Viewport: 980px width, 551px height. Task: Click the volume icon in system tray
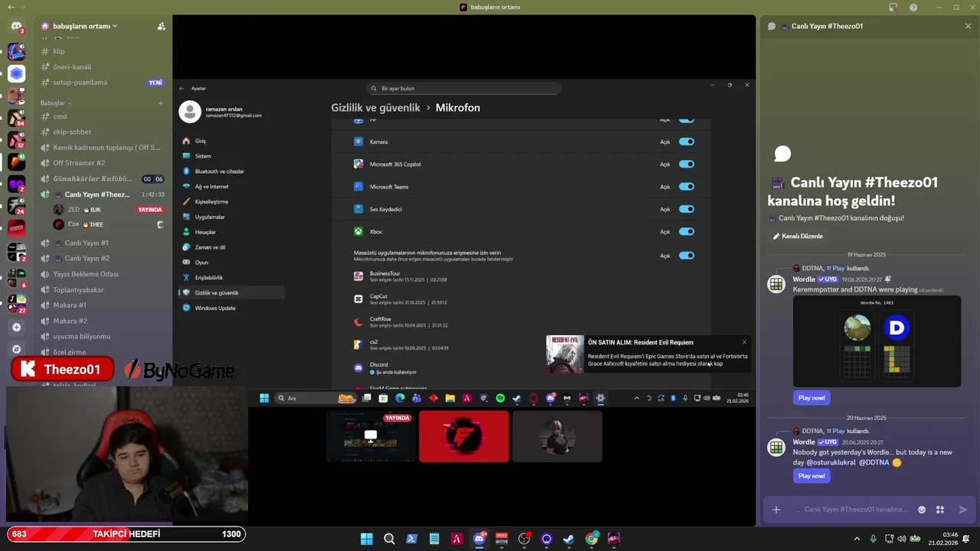pyautogui.click(x=902, y=539)
